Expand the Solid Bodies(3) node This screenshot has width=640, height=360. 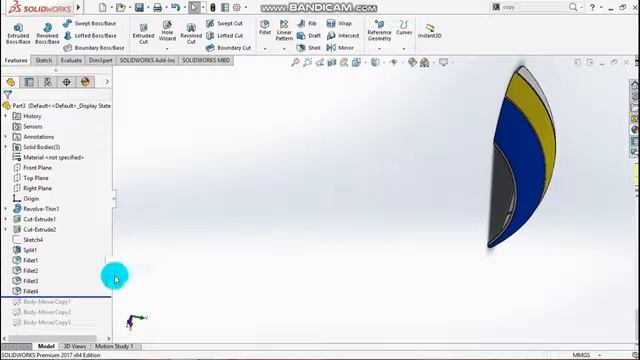tap(6, 147)
